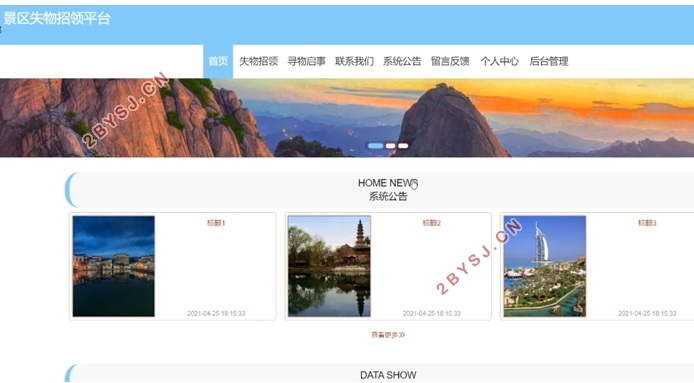Screen dimensions: 694x383
Task: Open the 首页 navigation tab
Action: tap(218, 61)
